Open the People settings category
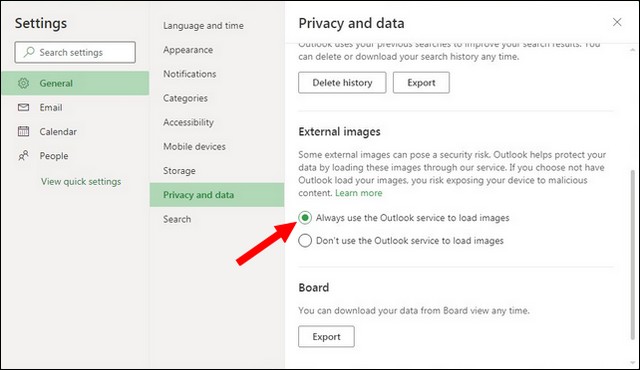 (75, 155)
